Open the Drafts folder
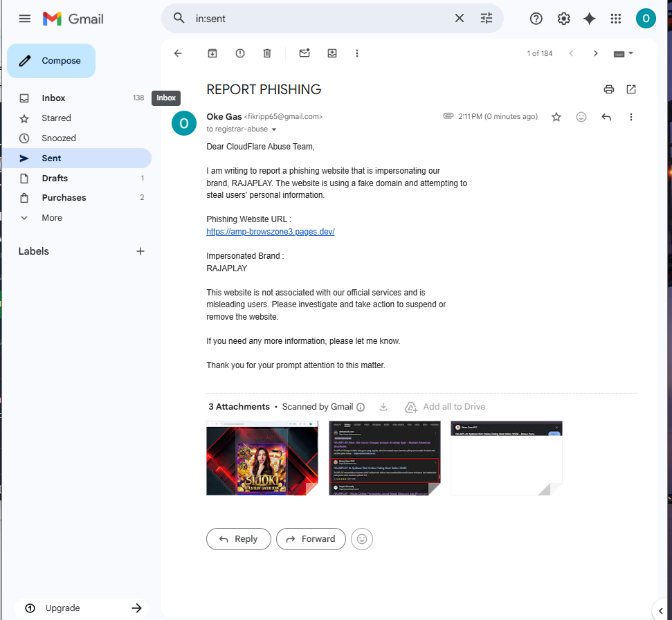 pyautogui.click(x=76, y=179)
